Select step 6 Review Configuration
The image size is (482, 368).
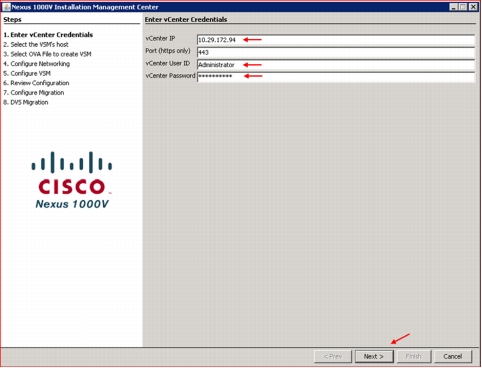36,83
